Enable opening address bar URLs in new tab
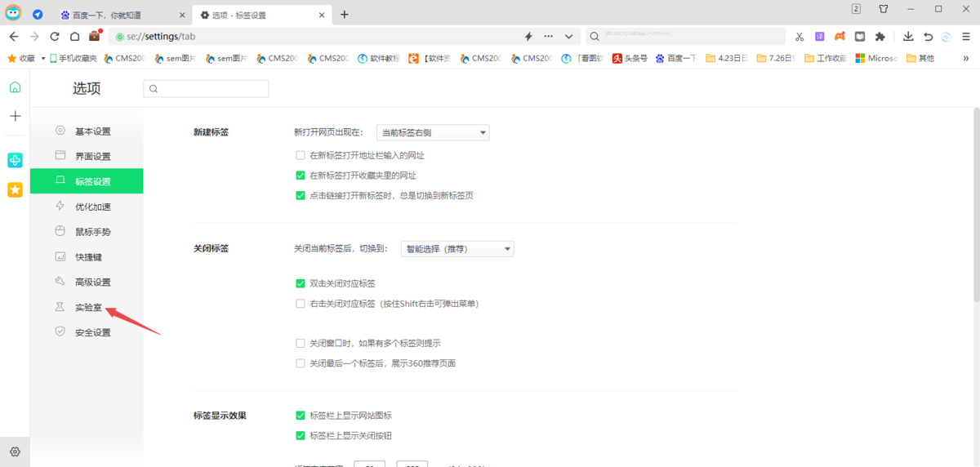Screen dimensions: 980x467 pos(301,155)
